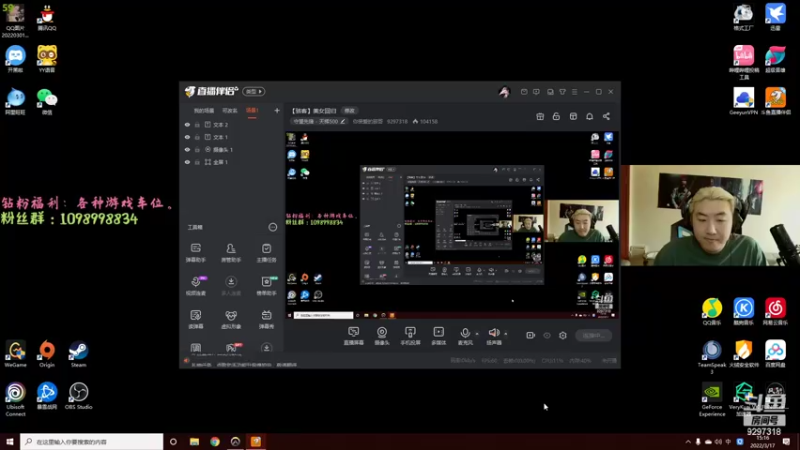Lock the 文本 2 layer
This screenshot has width=800, height=450.
197,124
